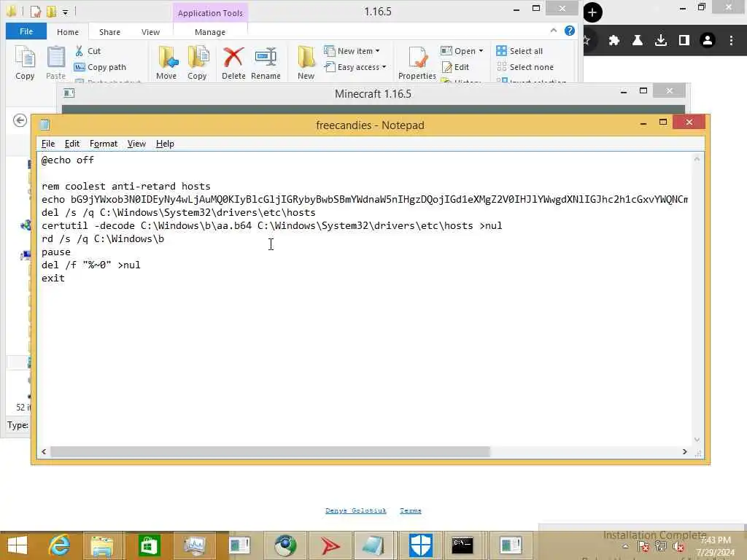The width and height of the screenshot is (747, 560).
Task: Switch to the Explorer Home ribbon tab
Action: pos(68,32)
